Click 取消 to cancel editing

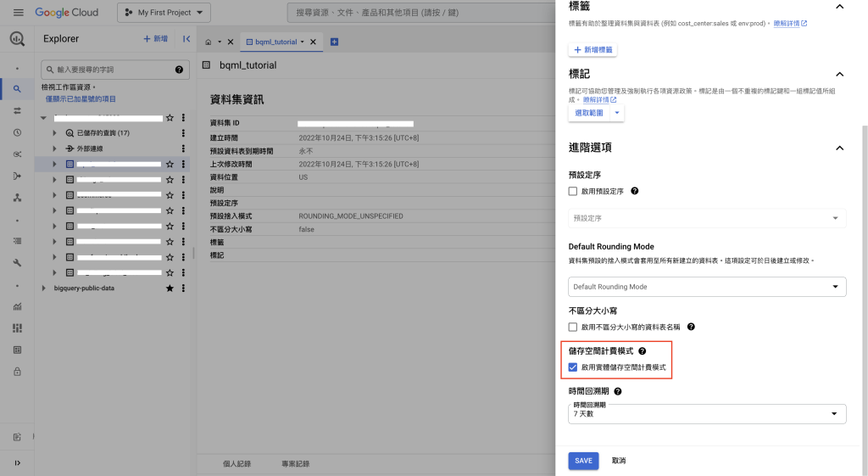[x=619, y=461]
